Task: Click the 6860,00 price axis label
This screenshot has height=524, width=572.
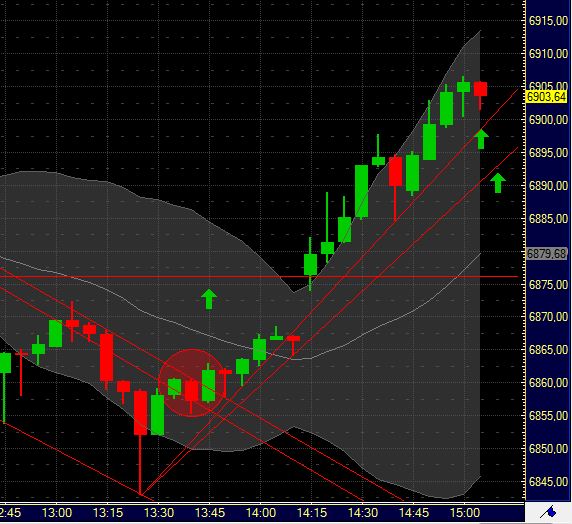Action: tap(548, 383)
